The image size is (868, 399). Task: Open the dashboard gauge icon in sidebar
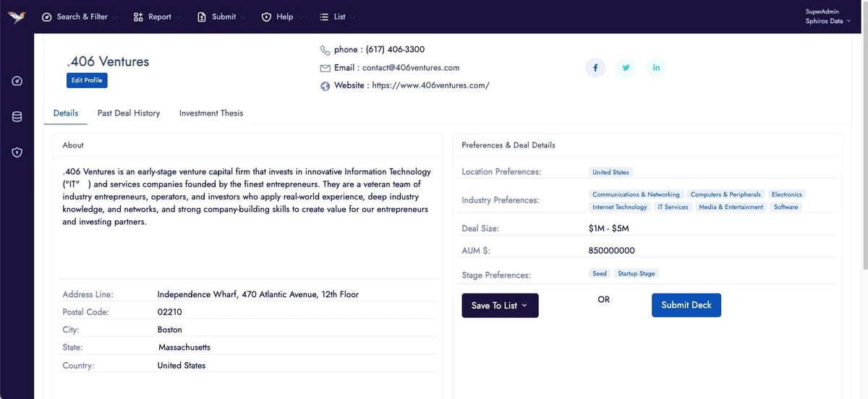pyautogui.click(x=17, y=81)
